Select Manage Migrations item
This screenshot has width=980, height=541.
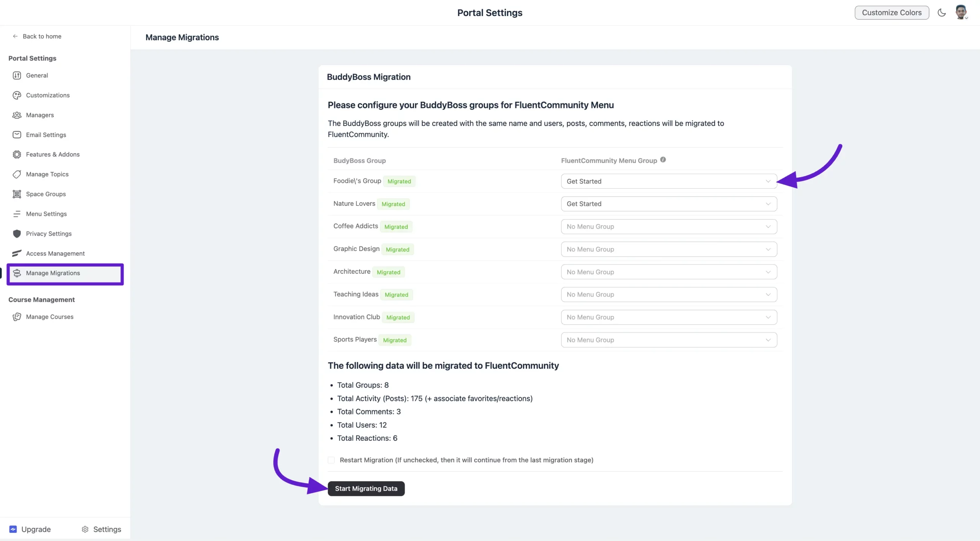(x=65, y=273)
